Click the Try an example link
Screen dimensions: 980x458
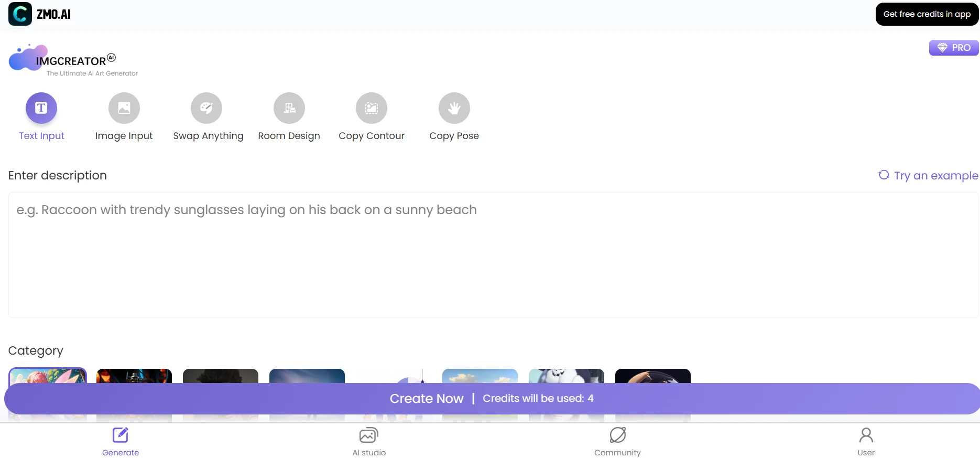pos(928,175)
